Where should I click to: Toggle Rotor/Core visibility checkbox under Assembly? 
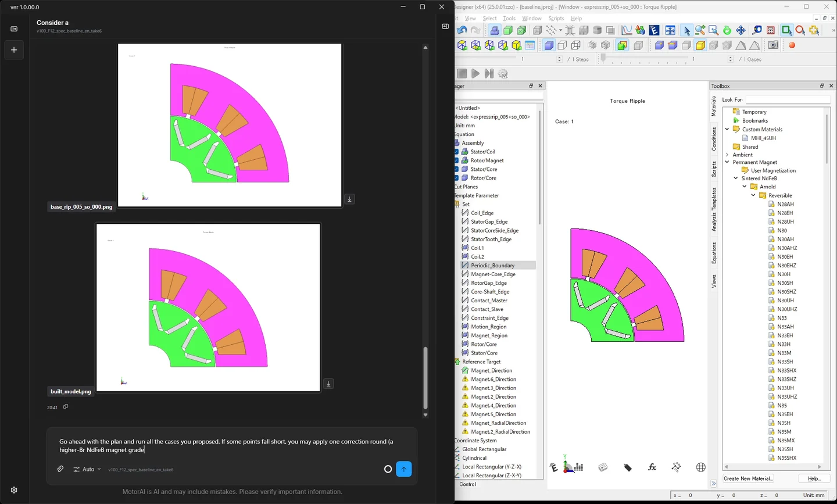457,178
